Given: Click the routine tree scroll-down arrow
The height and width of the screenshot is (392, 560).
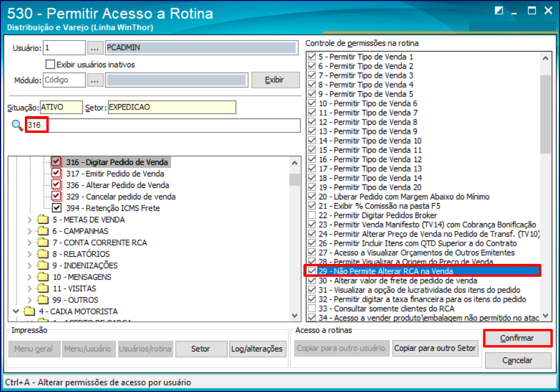Looking at the screenshot, I should [295, 316].
